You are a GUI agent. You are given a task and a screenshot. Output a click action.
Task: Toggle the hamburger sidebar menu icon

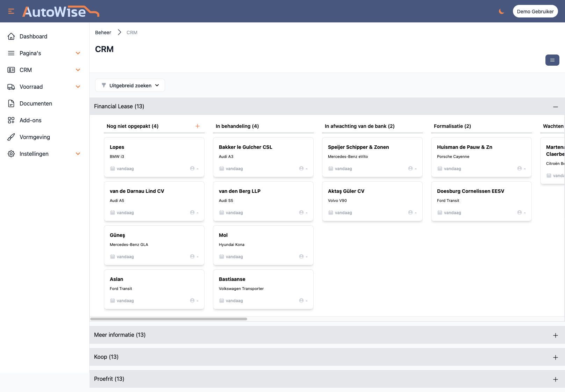pyautogui.click(x=11, y=11)
